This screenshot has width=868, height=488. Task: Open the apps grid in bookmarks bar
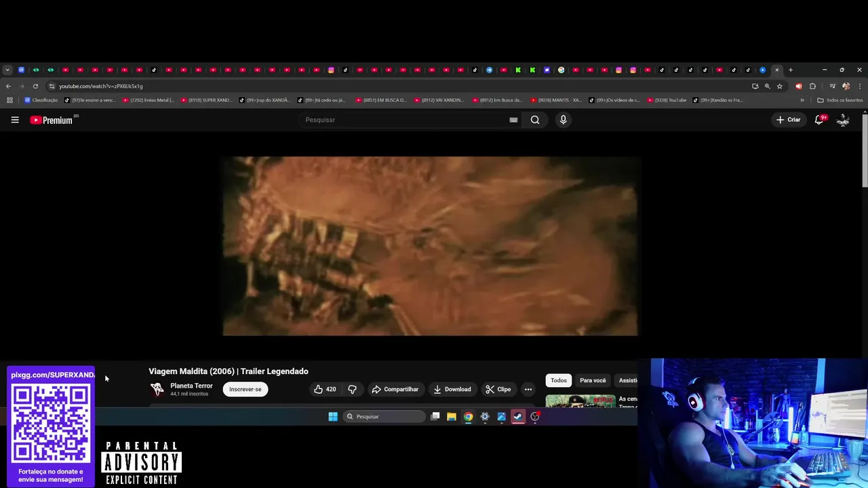[x=9, y=100]
